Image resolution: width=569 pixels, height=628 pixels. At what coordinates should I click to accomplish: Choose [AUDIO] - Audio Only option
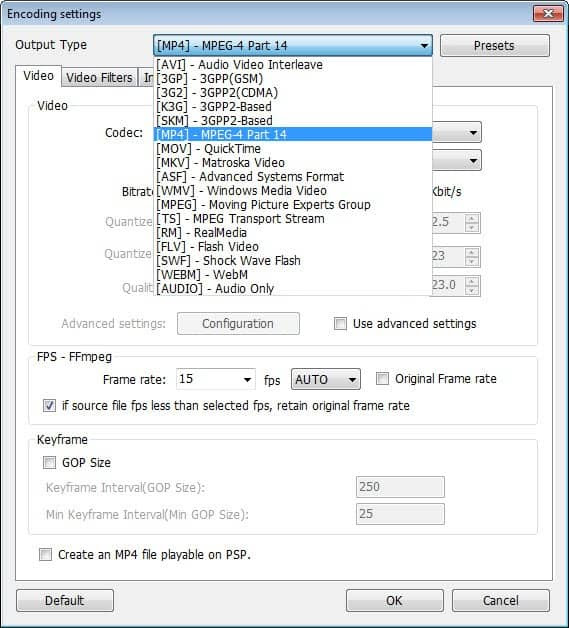point(293,289)
